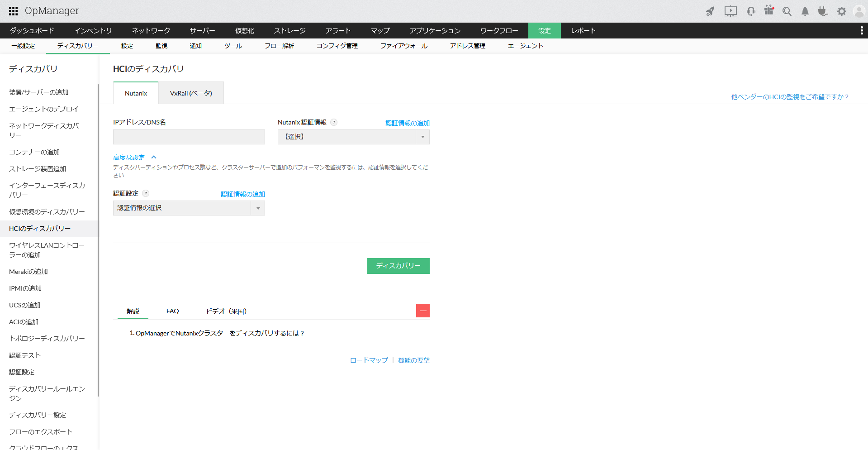Open the サーバー menu

click(203, 30)
